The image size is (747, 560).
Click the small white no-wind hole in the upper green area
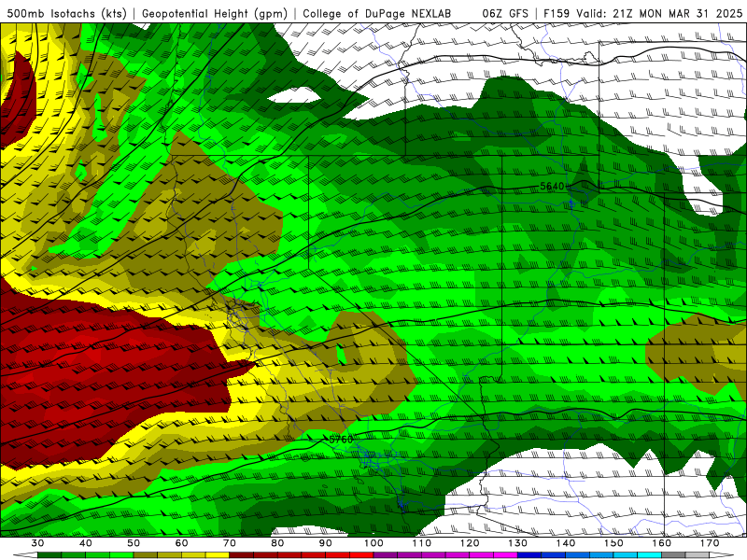(295, 96)
